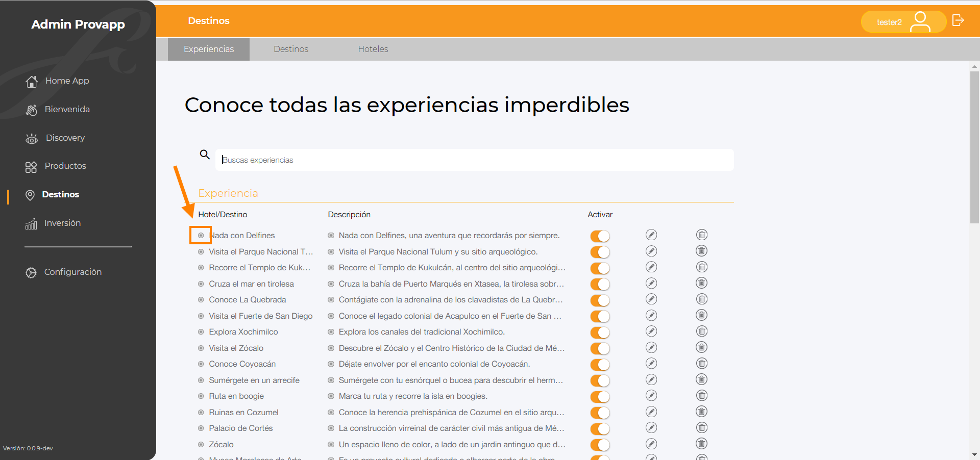Focus the Buscas experiencias search field
The height and width of the screenshot is (460, 980).
(x=475, y=160)
